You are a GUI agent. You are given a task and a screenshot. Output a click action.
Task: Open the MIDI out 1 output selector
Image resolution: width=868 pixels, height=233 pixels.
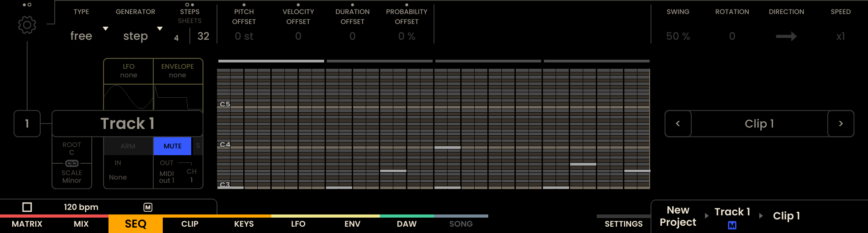point(166,177)
